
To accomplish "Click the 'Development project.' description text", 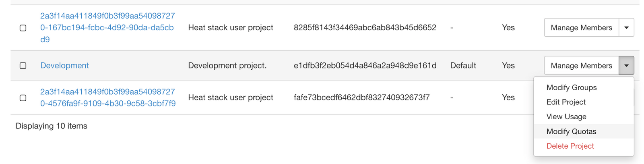I will [227, 65].
